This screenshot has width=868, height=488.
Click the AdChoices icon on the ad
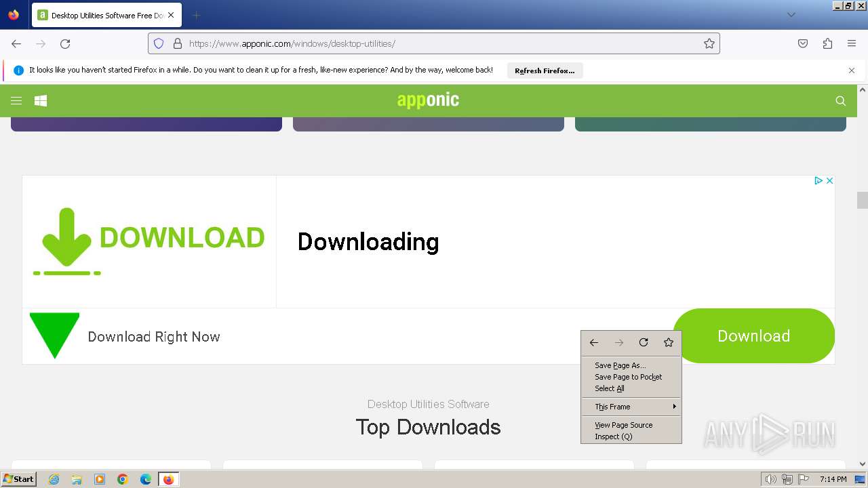click(818, 180)
